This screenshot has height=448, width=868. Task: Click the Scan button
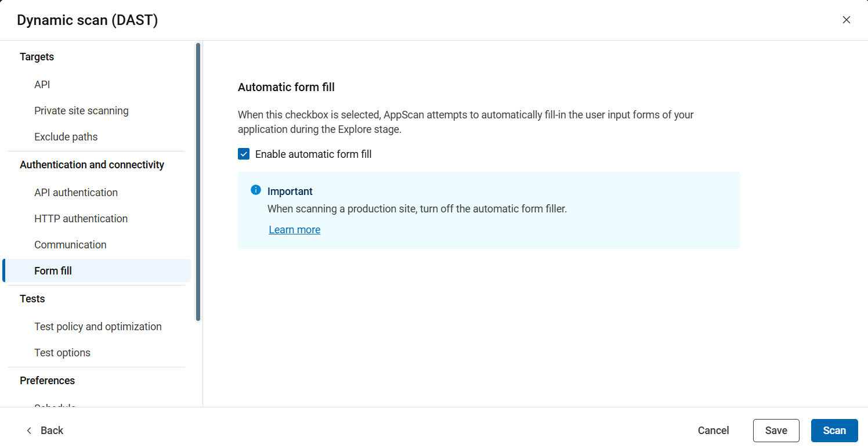tap(834, 430)
